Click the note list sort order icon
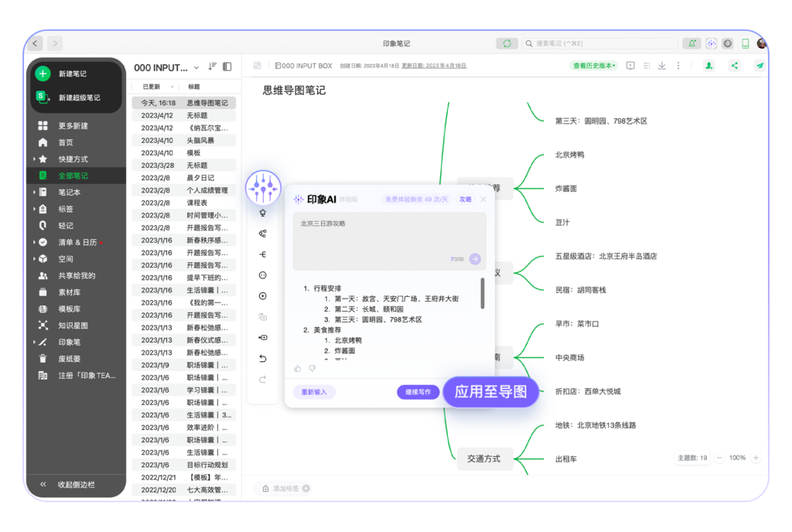Image resolution: width=792 pixels, height=532 pixels. point(212,66)
